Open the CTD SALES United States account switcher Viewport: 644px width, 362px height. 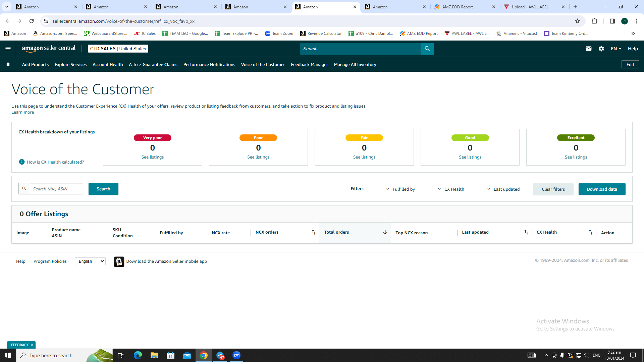point(118,49)
